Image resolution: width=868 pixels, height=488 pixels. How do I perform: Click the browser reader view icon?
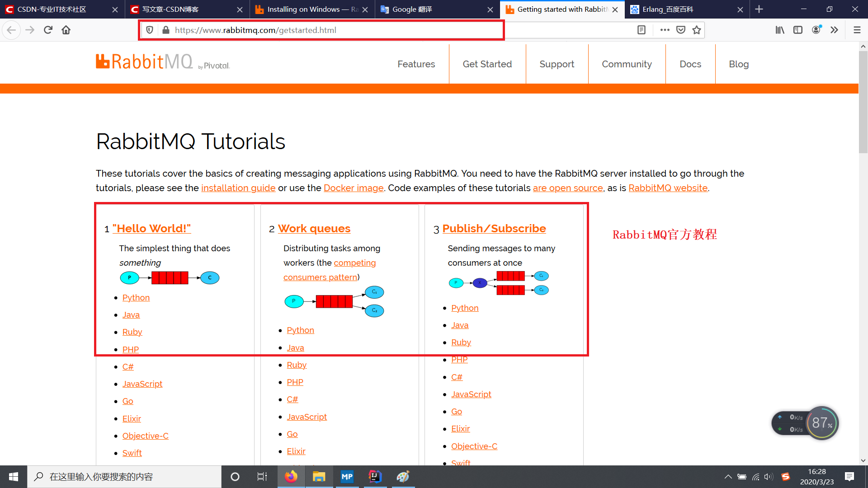point(642,30)
